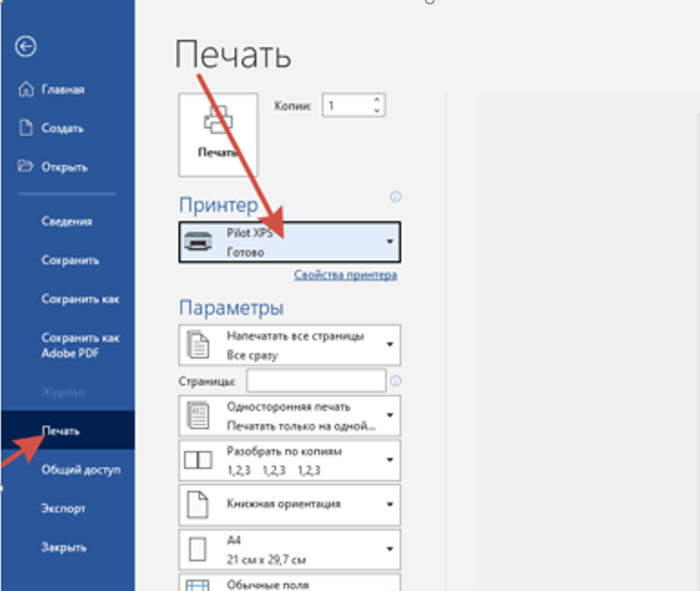
Task: Expand Разобрать по копиям dropdown
Action: click(x=290, y=461)
